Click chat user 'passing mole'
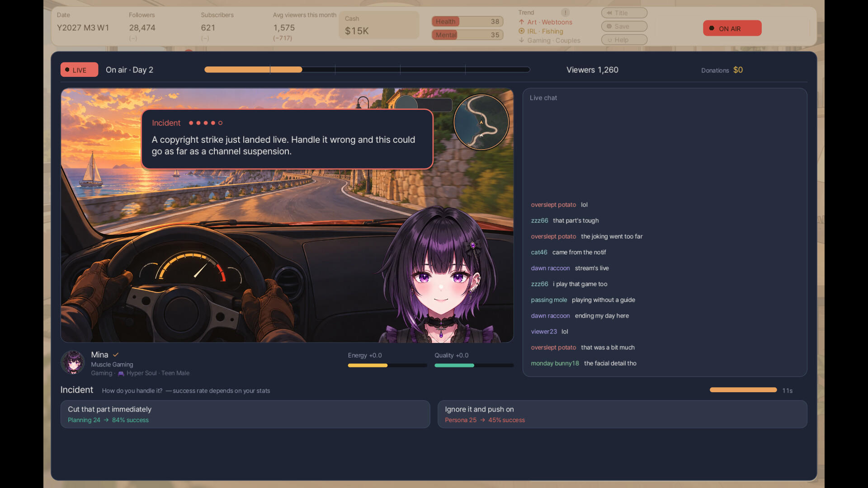Viewport: 868px width, 488px height. (x=549, y=300)
